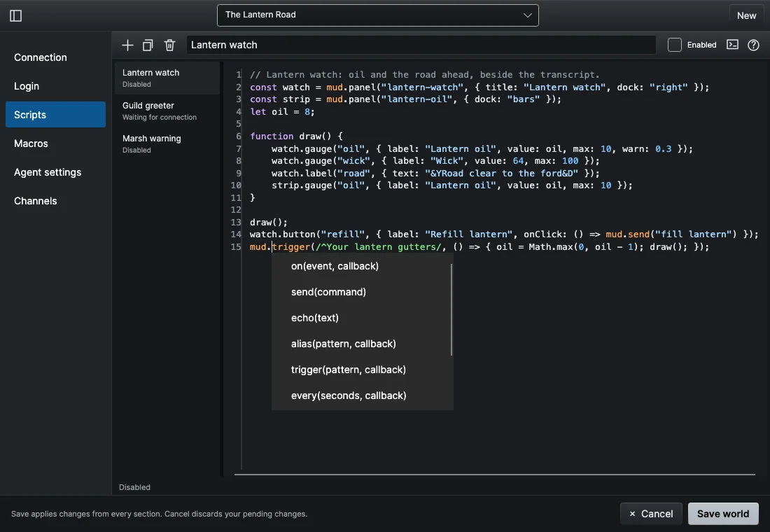
Task: Cancel pending changes
Action: click(651, 513)
